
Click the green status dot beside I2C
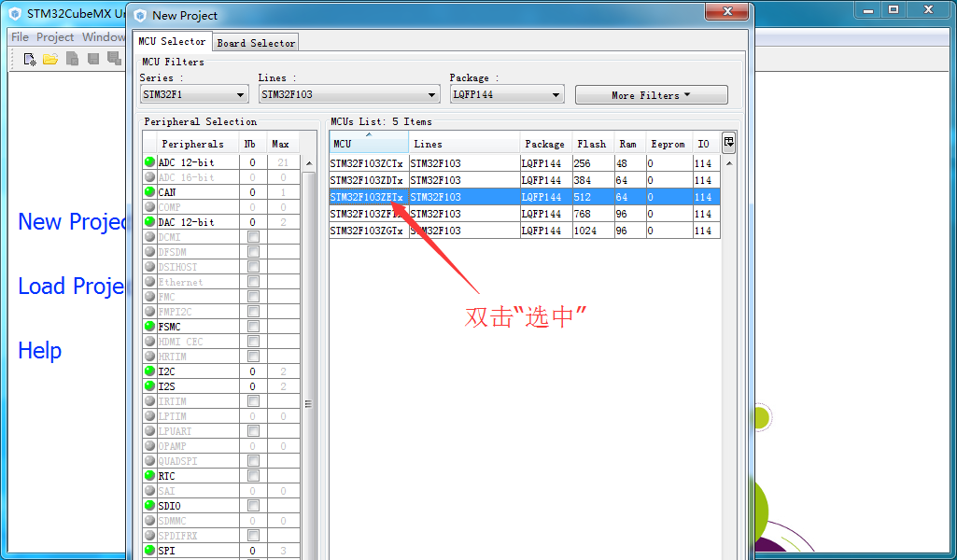(149, 371)
